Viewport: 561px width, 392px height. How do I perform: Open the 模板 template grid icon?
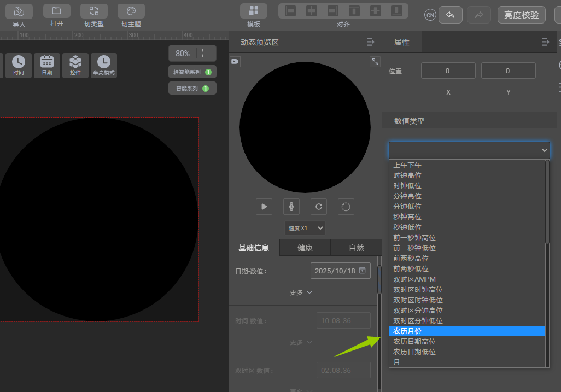[254, 11]
